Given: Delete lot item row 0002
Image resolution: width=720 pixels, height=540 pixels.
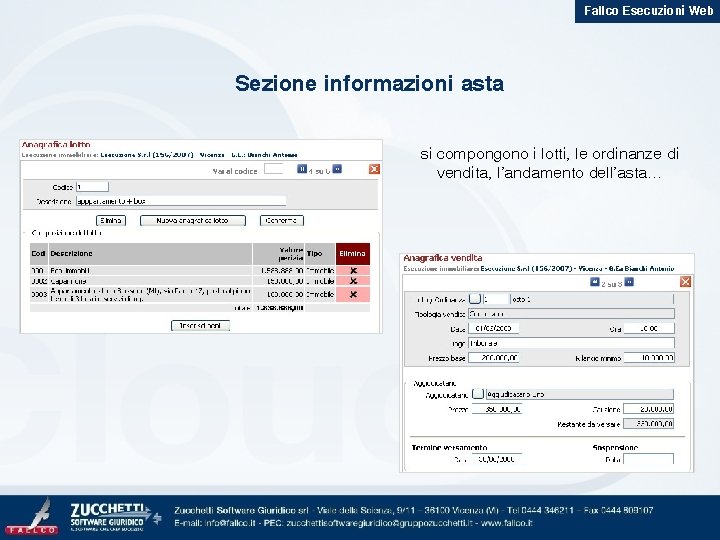Looking at the screenshot, I should click(x=353, y=281).
